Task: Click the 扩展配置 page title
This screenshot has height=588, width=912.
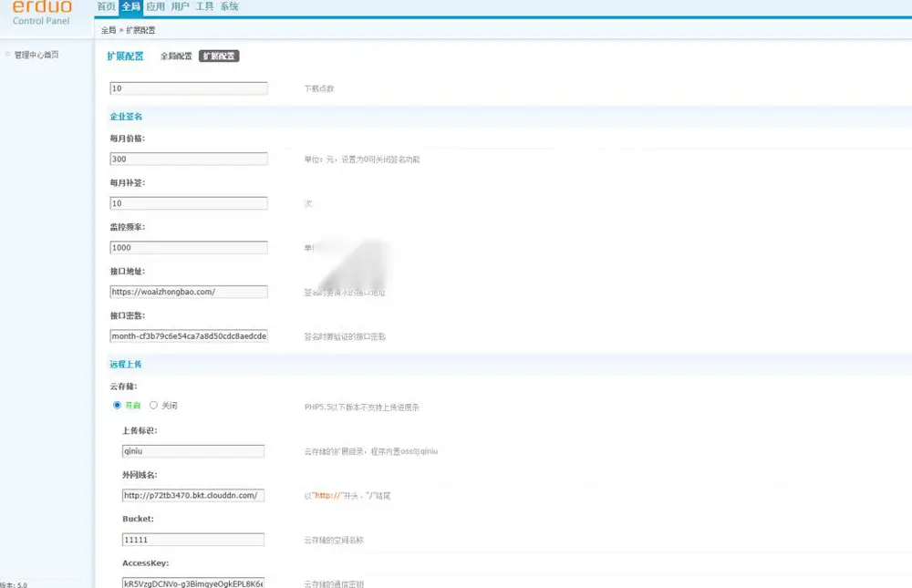Action: 125,56
